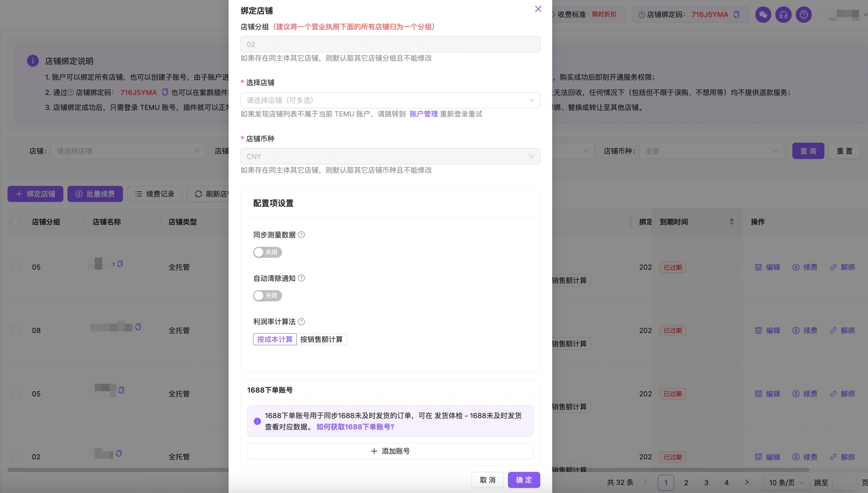Go to page 4
Image resolution: width=868 pixels, height=493 pixels.
726,483
